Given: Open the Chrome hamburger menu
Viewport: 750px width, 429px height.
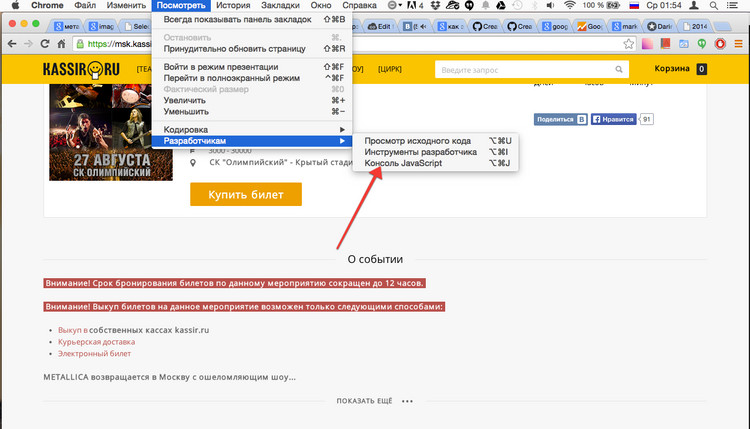Looking at the screenshot, I should [x=738, y=44].
